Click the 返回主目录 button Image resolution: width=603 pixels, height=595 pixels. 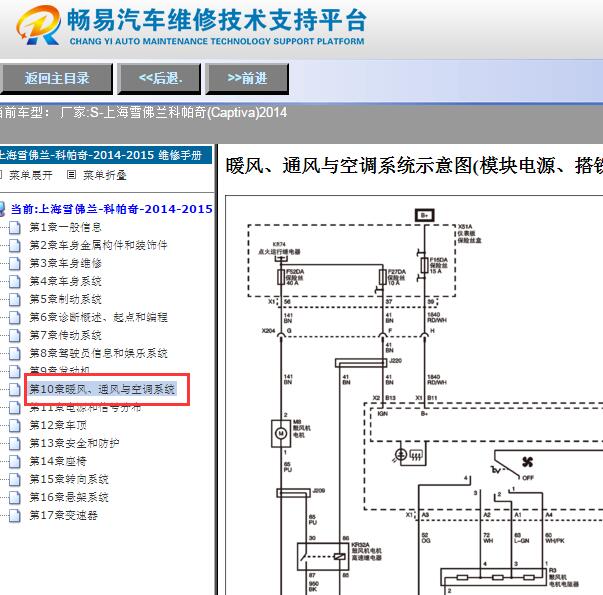tap(56, 78)
